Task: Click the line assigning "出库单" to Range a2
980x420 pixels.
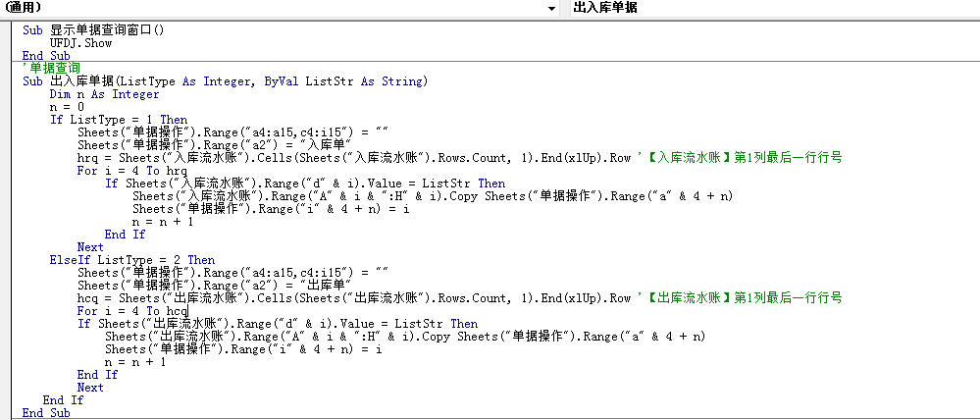Action: pos(216,286)
